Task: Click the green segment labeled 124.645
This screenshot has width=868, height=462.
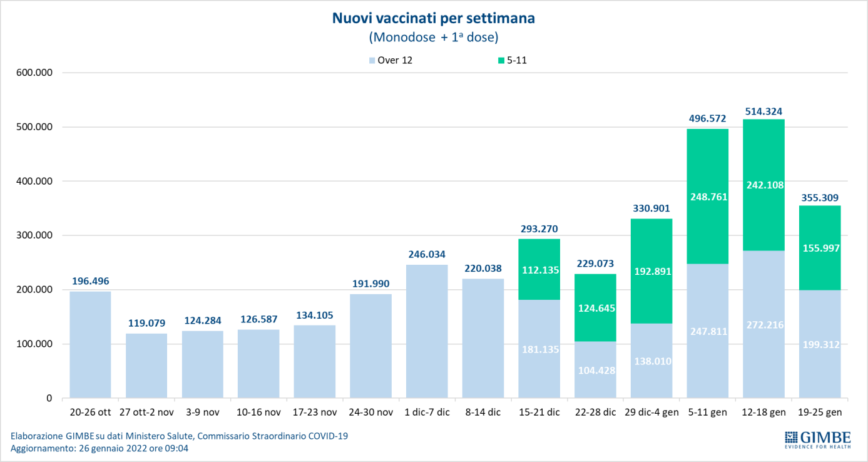Action: point(595,307)
